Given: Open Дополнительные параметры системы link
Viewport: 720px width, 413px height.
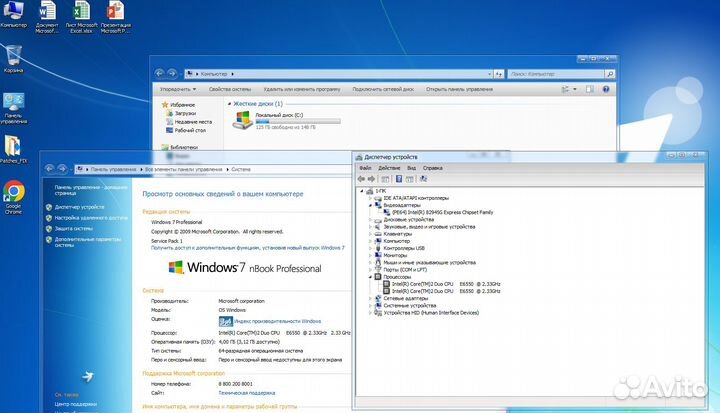Looking at the screenshot, I should pos(88,242).
